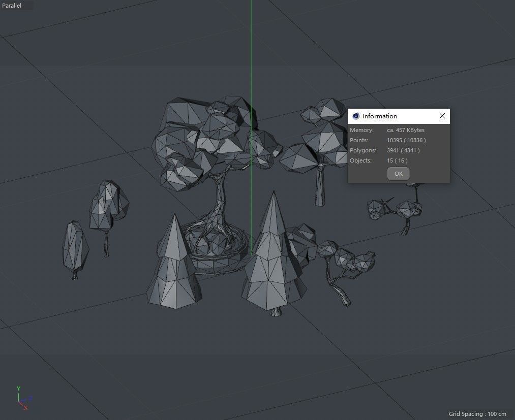
Task: Click the Points value 10395 ( 10836 )
Action: pos(406,140)
